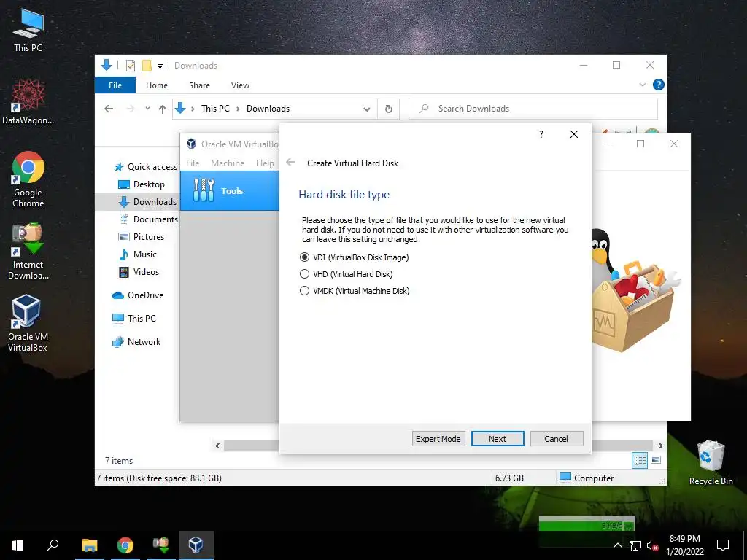Open the Home ribbon tab in Explorer

coord(157,85)
